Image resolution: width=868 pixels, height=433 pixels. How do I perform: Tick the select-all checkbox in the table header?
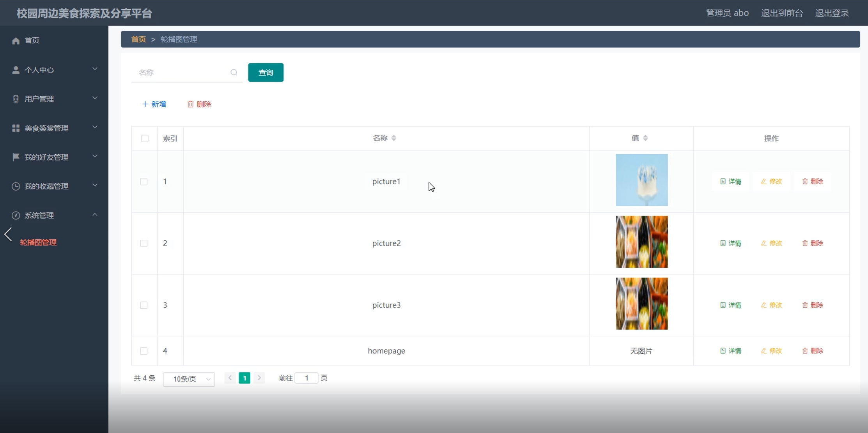point(145,138)
